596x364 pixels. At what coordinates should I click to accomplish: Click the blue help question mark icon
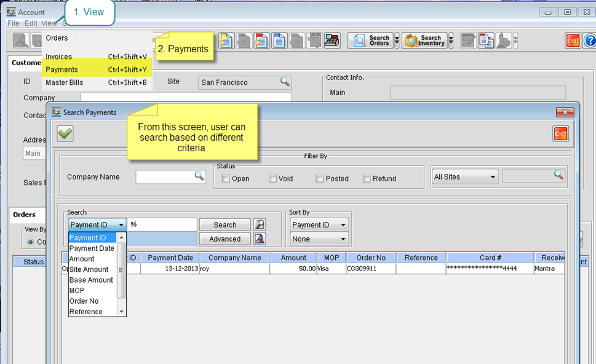coord(589,41)
